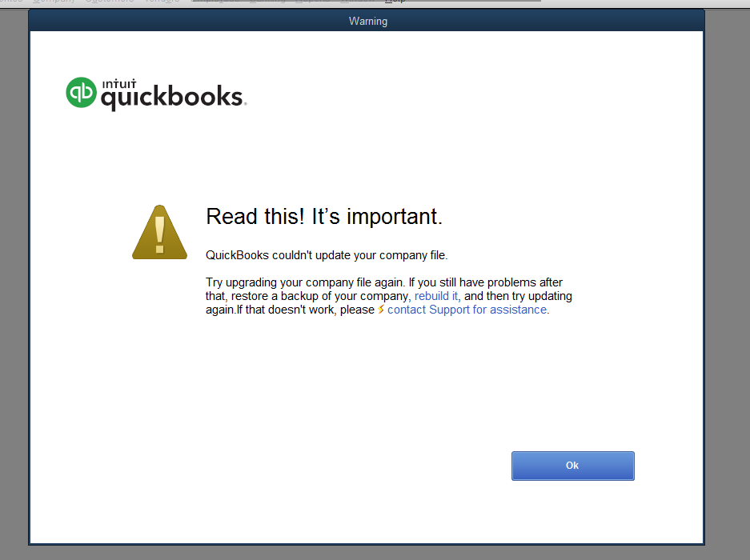Follow 'contact Support for assistance' link
This screenshot has width=750, height=560.
coord(467,310)
